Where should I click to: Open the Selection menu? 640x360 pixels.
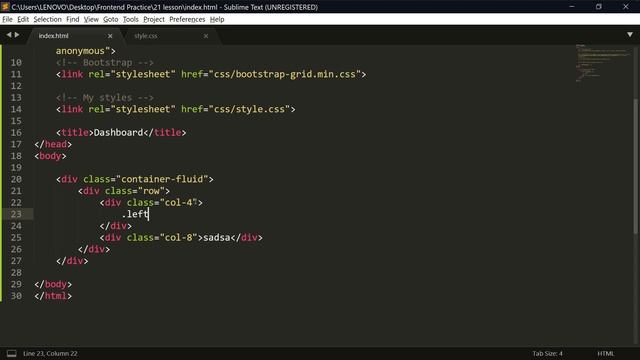click(x=47, y=19)
